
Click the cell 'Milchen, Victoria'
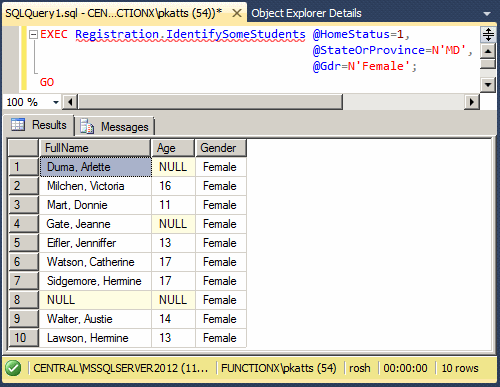coord(95,186)
